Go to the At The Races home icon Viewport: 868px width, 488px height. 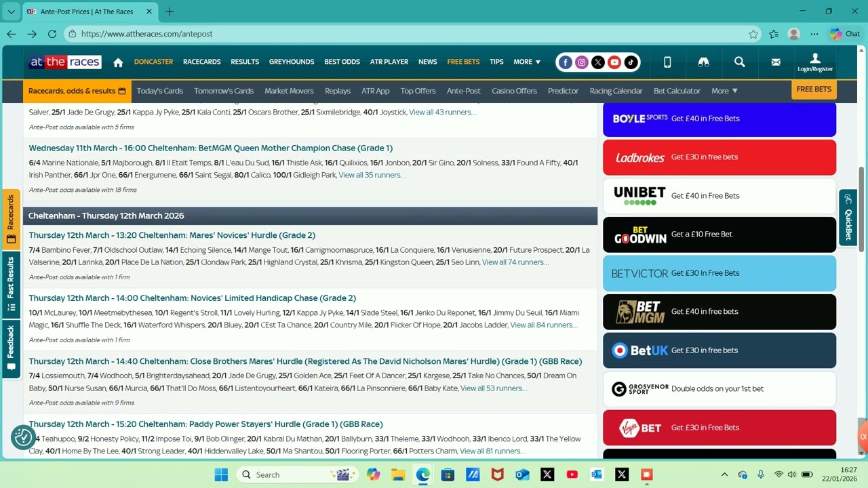click(118, 62)
